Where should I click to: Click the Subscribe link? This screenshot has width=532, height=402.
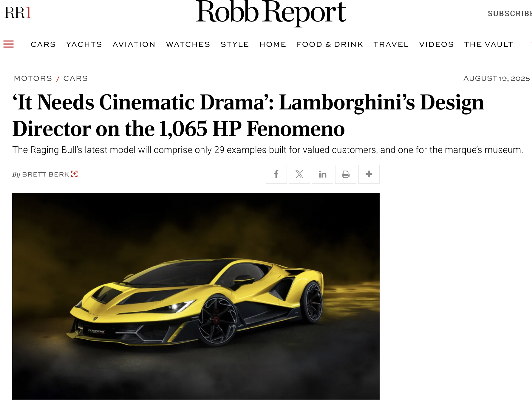[x=510, y=13]
